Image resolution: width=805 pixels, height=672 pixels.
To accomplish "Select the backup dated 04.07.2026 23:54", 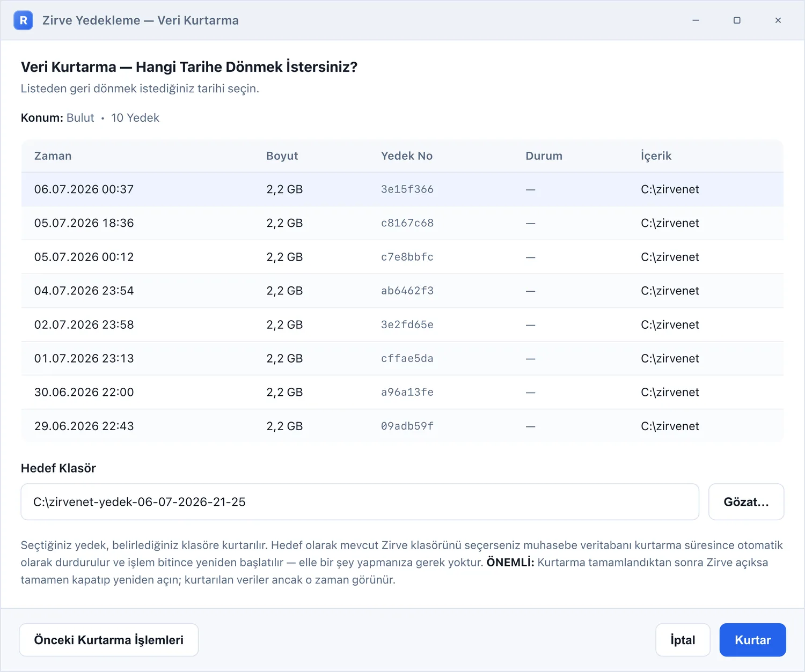I will [402, 291].
